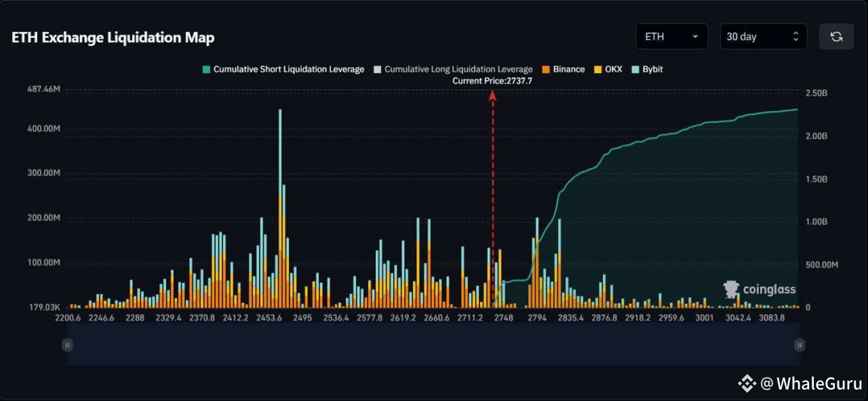Click the ETH Exchange Liquidation Map title
868x401 pixels.
[113, 37]
